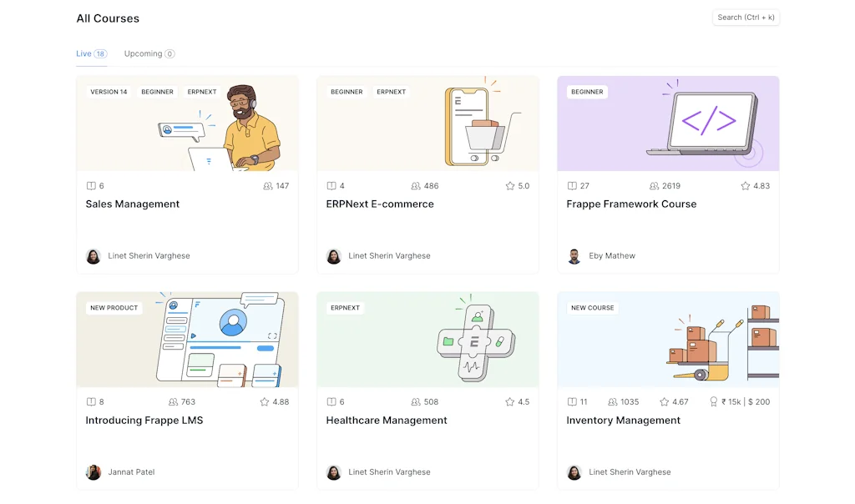
Task: Click the star rating icon on Frappe Framework Course
Action: pos(746,186)
